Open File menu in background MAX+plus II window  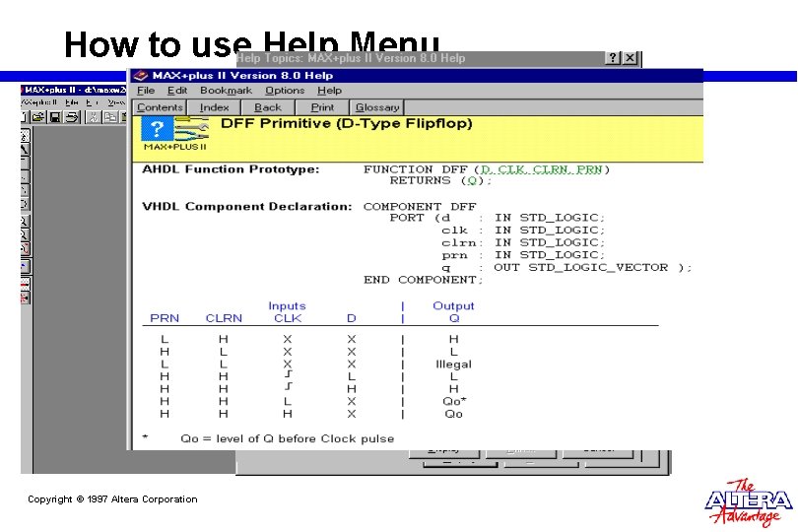click(72, 102)
